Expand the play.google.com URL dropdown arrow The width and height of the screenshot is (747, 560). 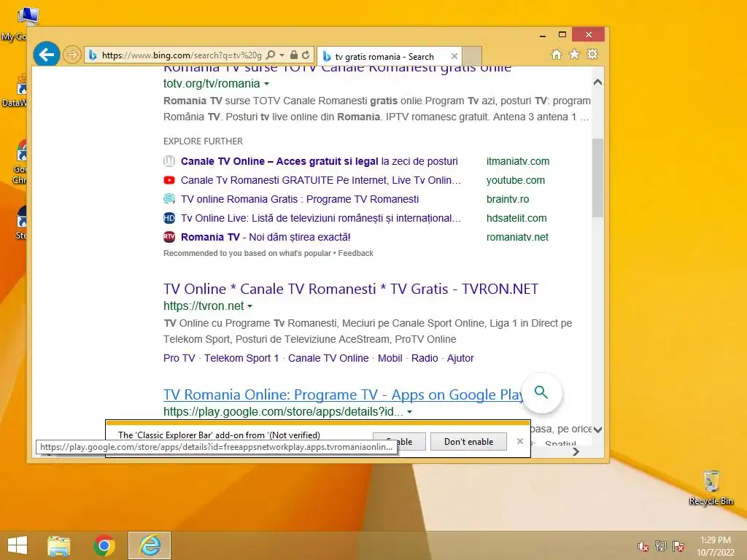click(409, 412)
